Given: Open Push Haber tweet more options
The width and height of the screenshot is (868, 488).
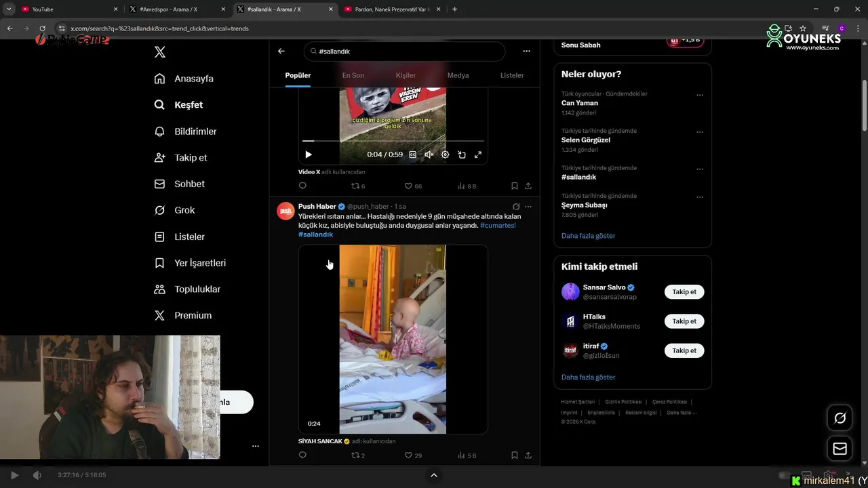Looking at the screenshot, I should [x=528, y=207].
